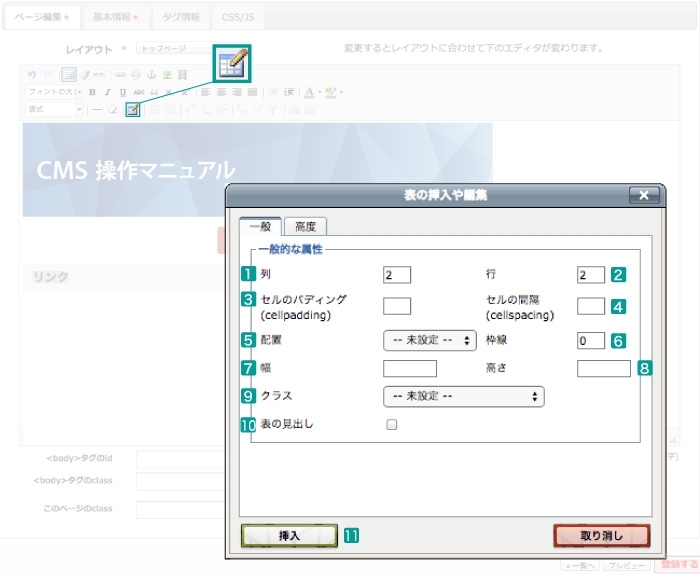700x575 pixels.
Task: Open the フォントの大きさ font size dropdown
Action: [x=54, y=92]
